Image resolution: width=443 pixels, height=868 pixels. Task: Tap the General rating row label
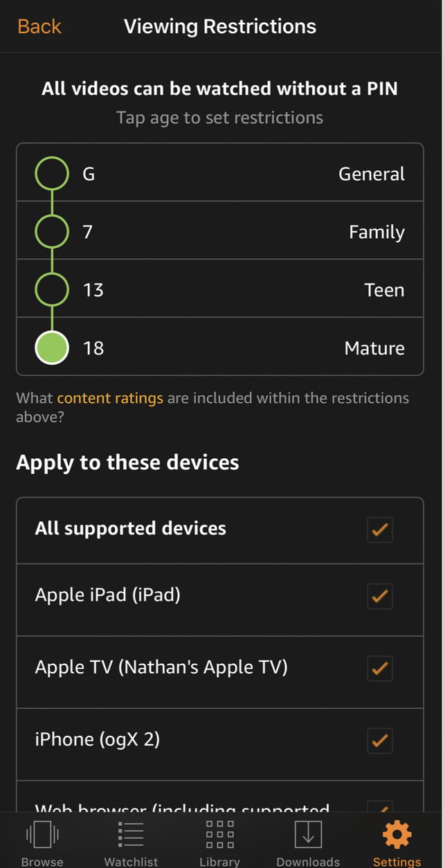372,174
